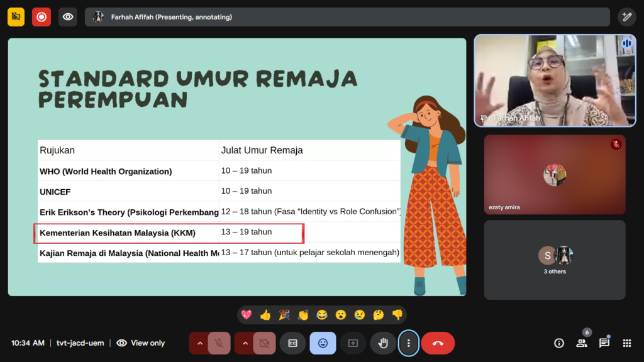Click the red recording indicator button
Viewport: 644px width, 362px height.
(42, 17)
